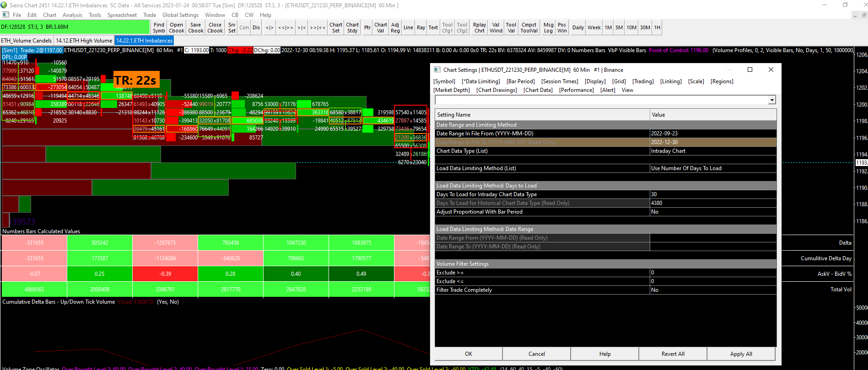Open Pos Win from the toolbar
Image resolution: width=868 pixels, height=370 pixels.
562,27
